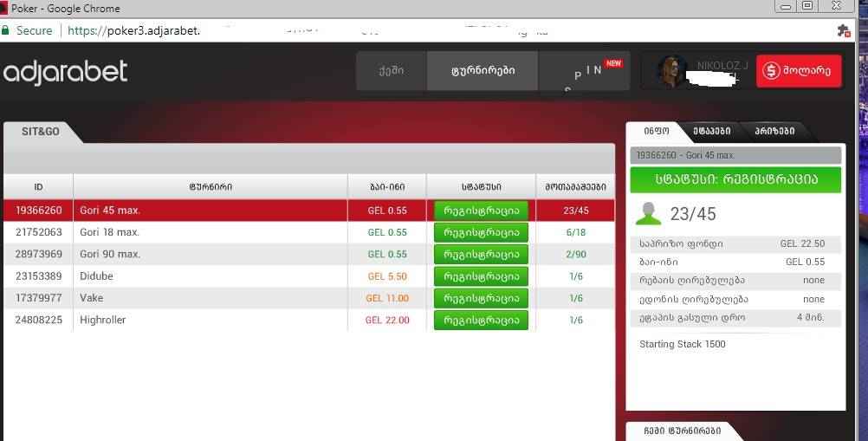Open the ინფო tab in side panel
The width and height of the screenshot is (868, 441).
(657, 131)
